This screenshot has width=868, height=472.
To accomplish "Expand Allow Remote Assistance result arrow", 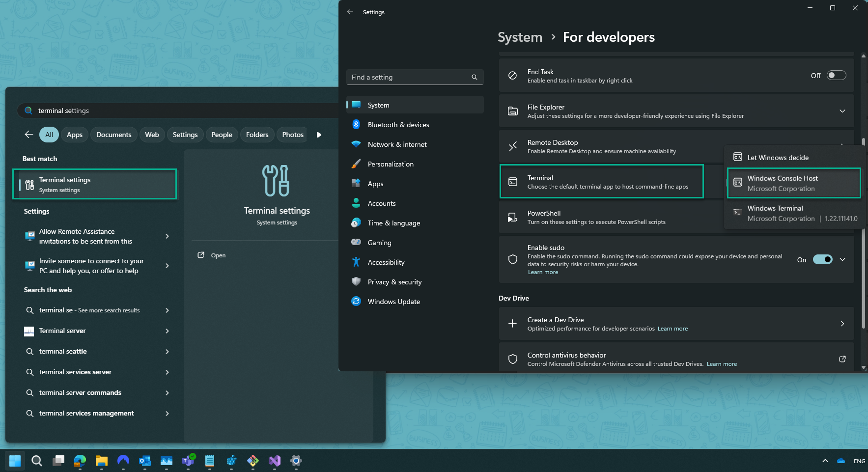I will click(168, 236).
